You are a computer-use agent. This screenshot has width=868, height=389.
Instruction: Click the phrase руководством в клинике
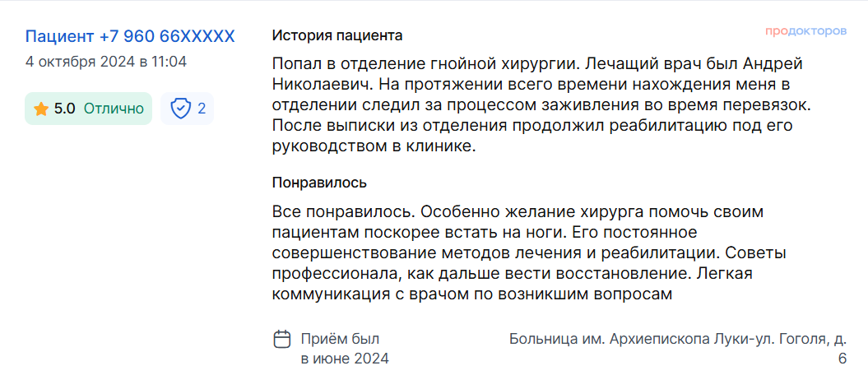click(374, 146)
